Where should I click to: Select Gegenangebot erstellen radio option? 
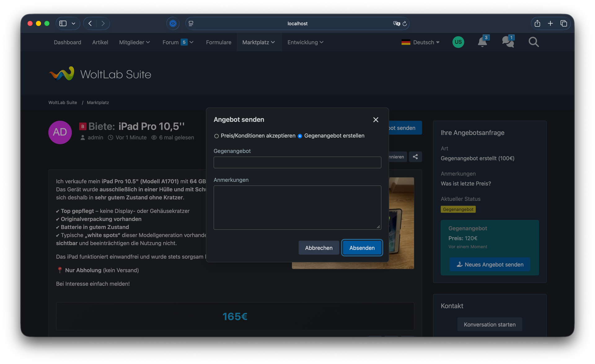point(300,136)
